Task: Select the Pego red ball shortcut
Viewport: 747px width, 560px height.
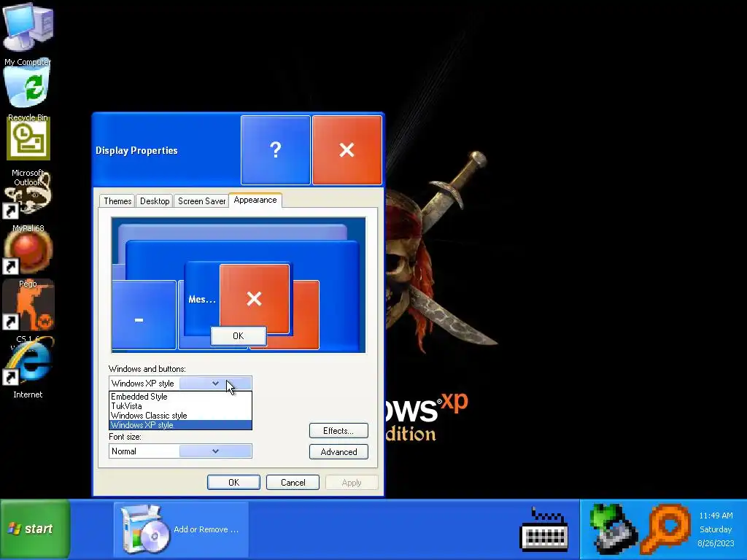Action: pos(28,250)
